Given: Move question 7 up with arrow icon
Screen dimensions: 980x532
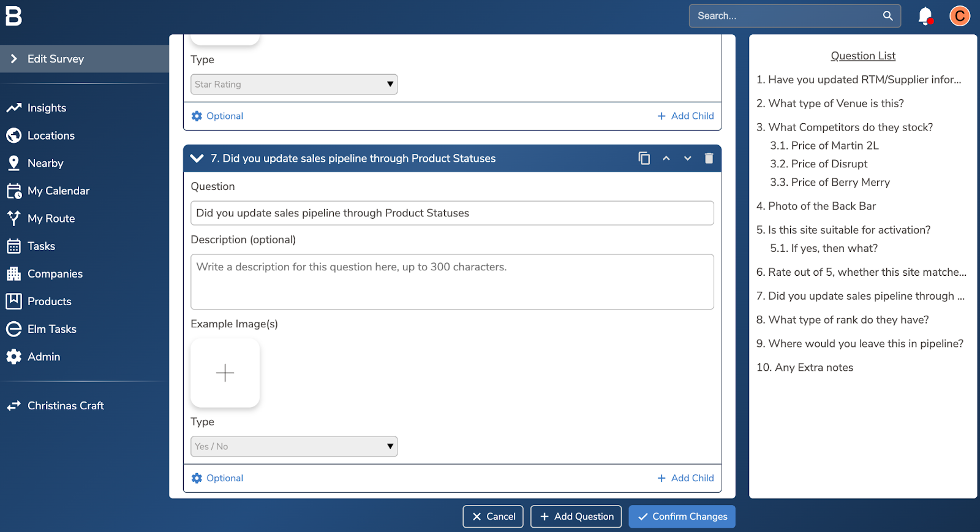Looking at the screenshot, I should [666, 158].
